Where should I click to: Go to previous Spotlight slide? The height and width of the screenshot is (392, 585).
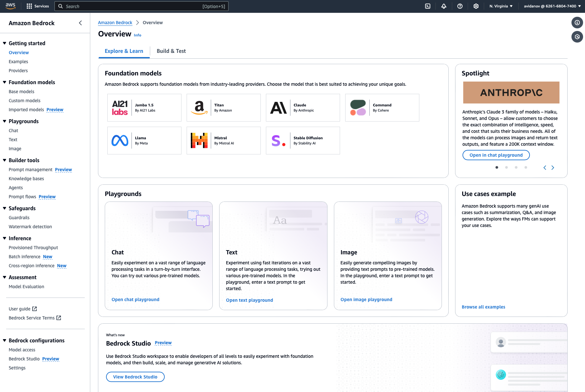545,168
